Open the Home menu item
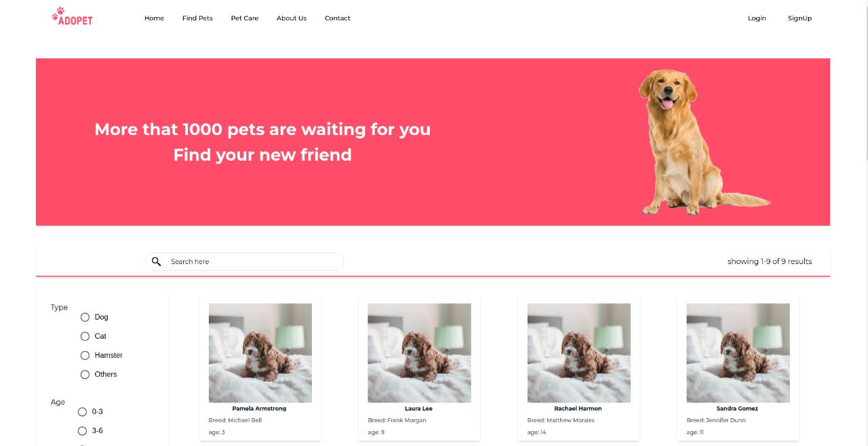868x446 pixels. point(154,18)
